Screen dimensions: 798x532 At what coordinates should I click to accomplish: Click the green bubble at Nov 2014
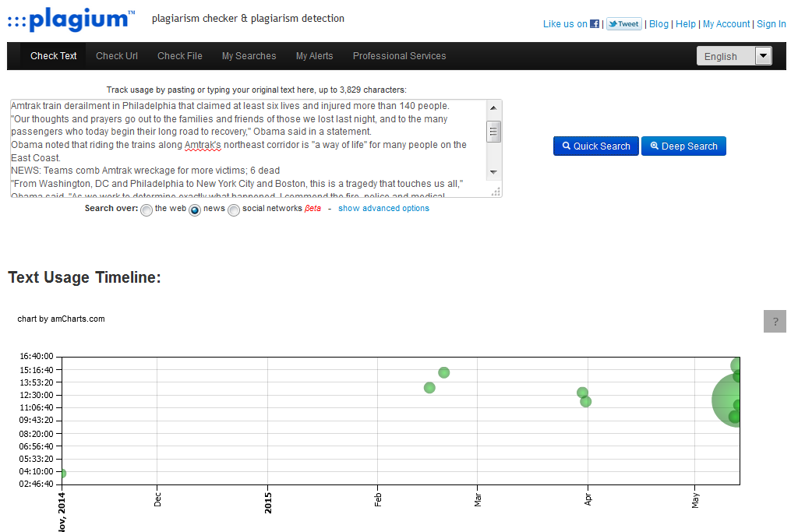pyautogui.click(x=63, y=474)
